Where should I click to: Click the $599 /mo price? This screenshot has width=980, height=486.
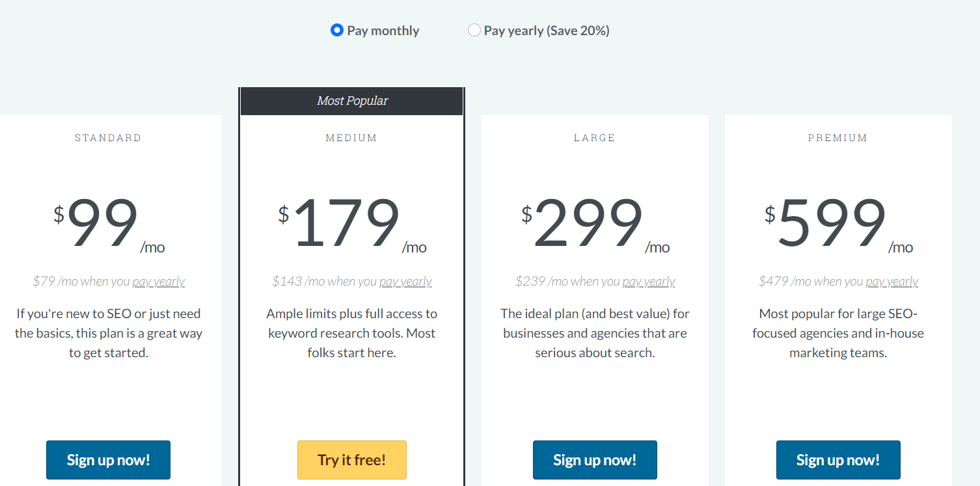click(833, 224)
